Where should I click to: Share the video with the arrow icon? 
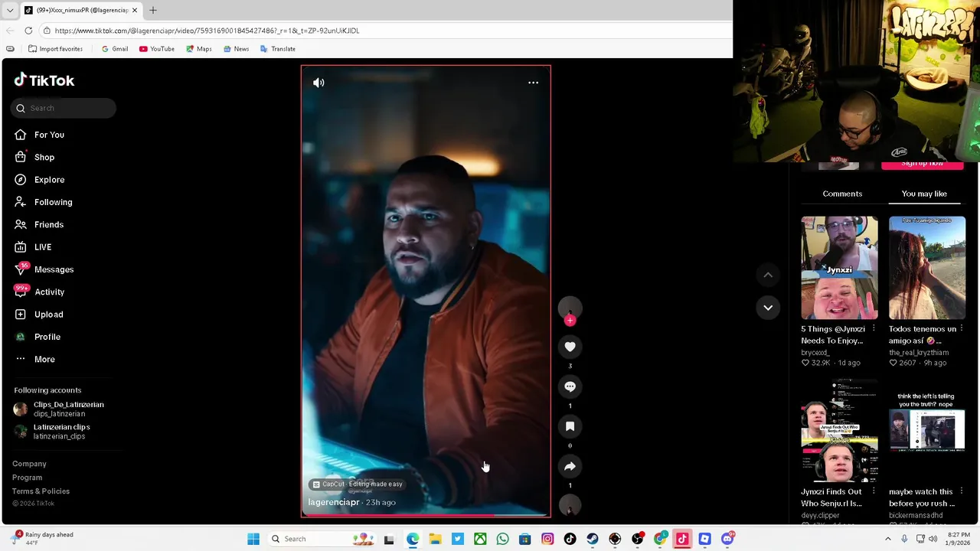pyautogui.click(x=570, y=466)
